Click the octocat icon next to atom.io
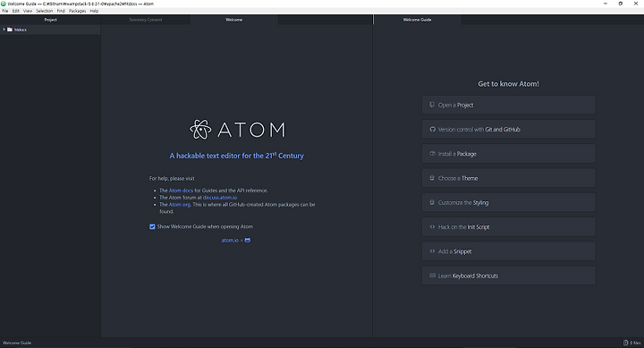This screenshot has width=644, height=348. [x=247, y=241]
